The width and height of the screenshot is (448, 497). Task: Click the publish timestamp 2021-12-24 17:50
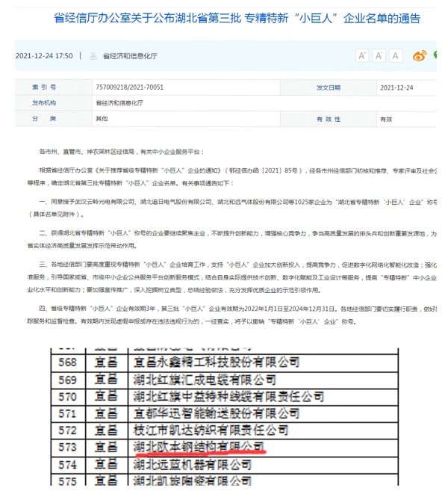[x=44, y=56]
